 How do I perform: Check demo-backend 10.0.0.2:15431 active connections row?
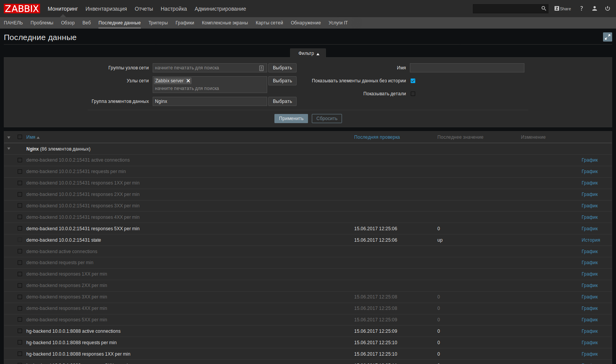coord(20,160)
